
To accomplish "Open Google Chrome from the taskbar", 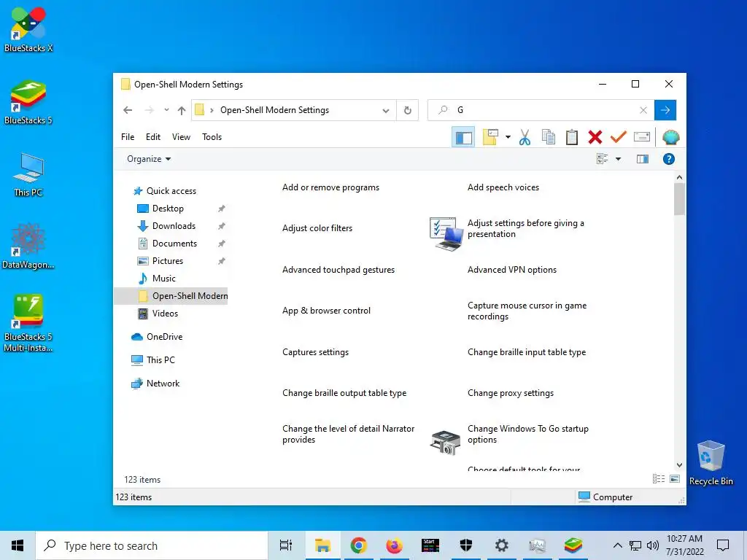I will 358,545.
